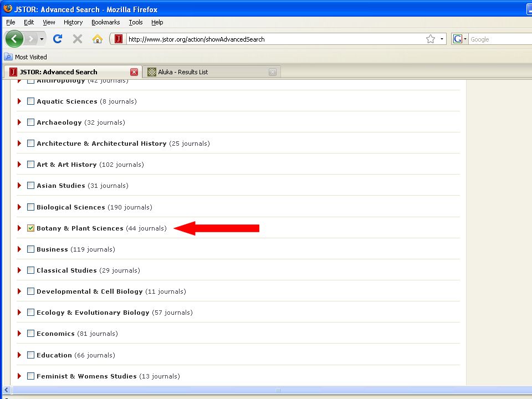Select the JSTOR: Advanced Search tab
532x399 pixels.
coord(73,72)
